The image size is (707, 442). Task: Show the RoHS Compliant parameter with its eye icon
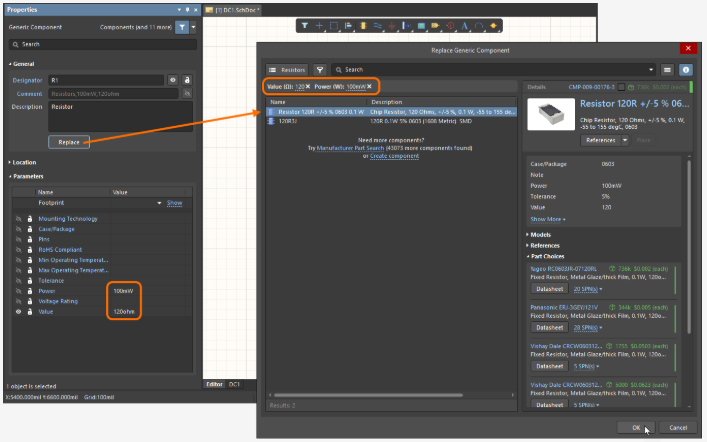[x=18, y=250]
